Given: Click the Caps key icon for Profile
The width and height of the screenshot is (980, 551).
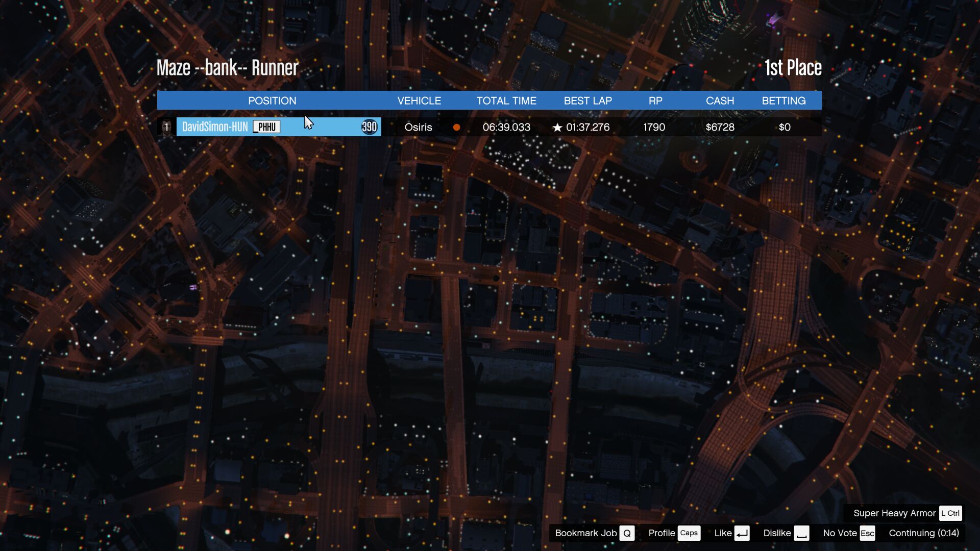Looking at the screenshot, I should click(x=689, y=533).
